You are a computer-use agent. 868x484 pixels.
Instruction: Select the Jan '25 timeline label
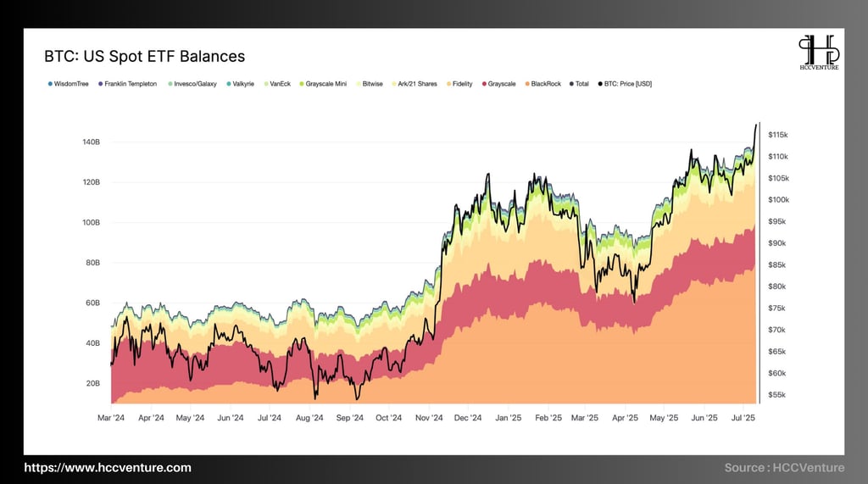pos(509,418)
